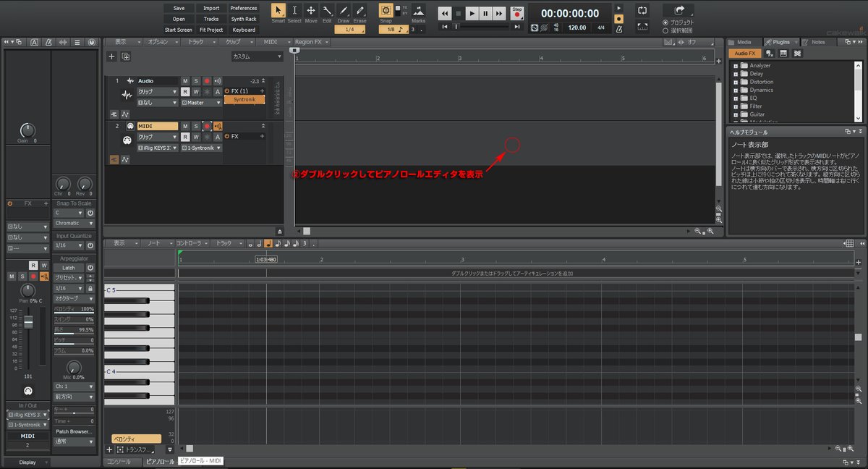Mute the Audio track
This screenshot has height=469, width=868.
coord(185,81)
